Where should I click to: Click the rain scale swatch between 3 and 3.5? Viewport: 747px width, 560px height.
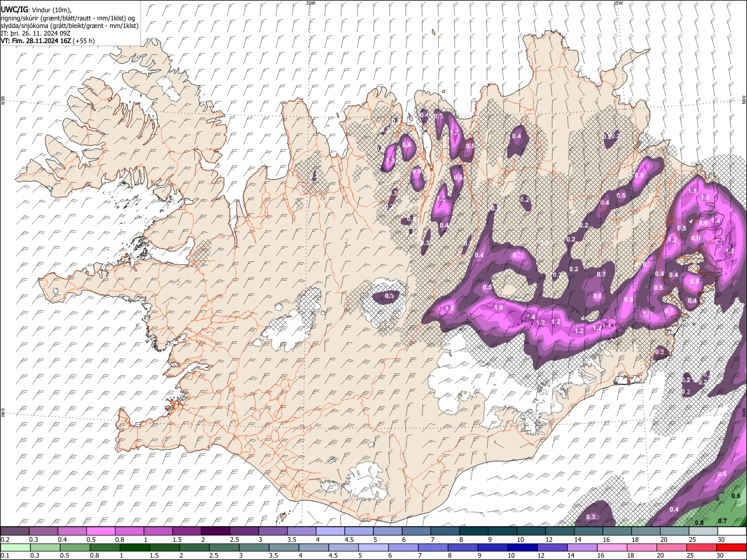pos(254,548)
